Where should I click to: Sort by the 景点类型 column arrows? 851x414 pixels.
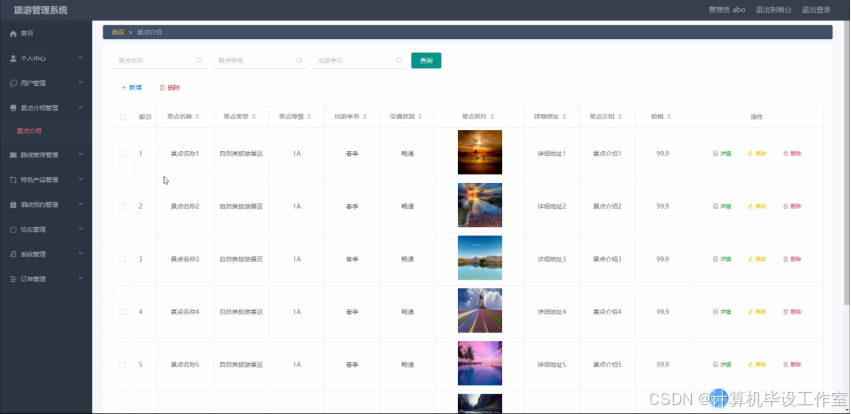click(x=253, y=117)
